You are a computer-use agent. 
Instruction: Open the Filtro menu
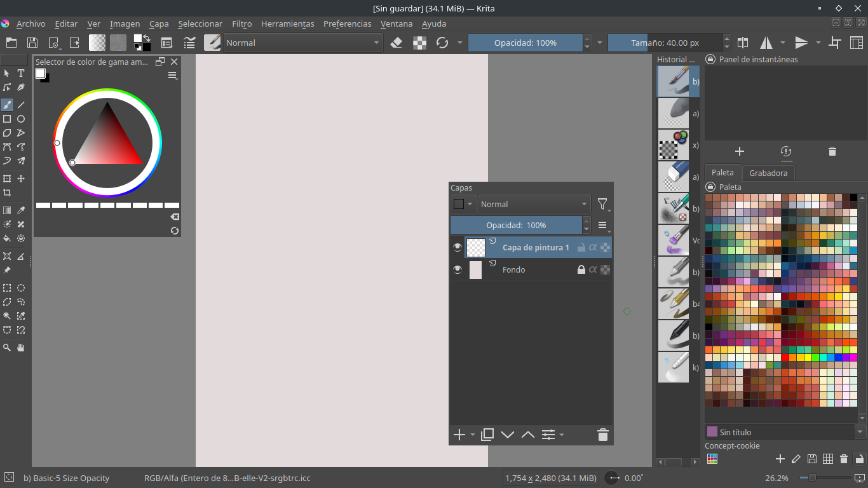click(241, 24)
